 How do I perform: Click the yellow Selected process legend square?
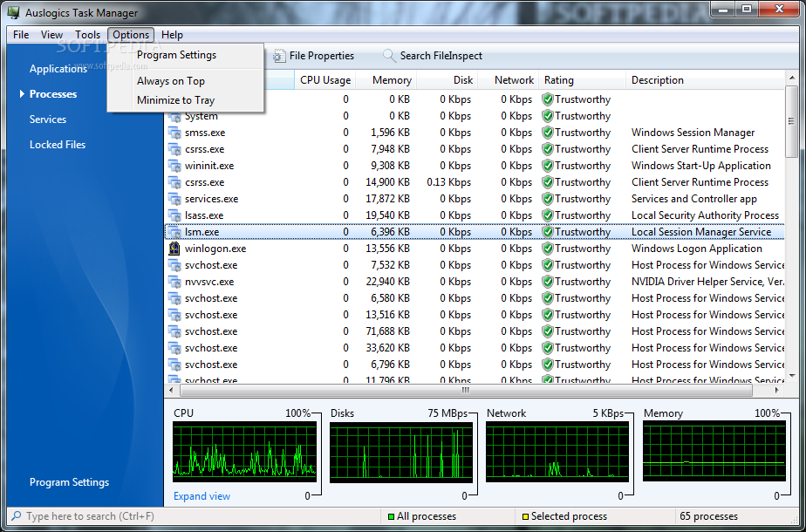525,516
